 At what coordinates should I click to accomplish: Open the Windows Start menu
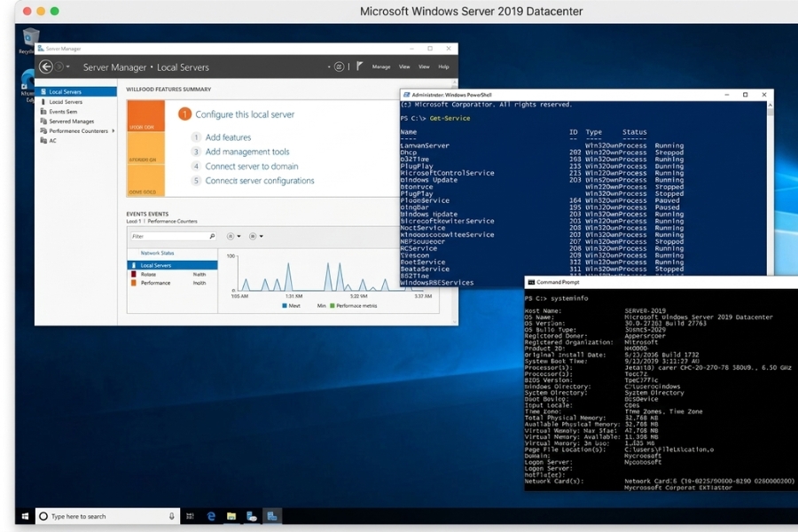25,516
